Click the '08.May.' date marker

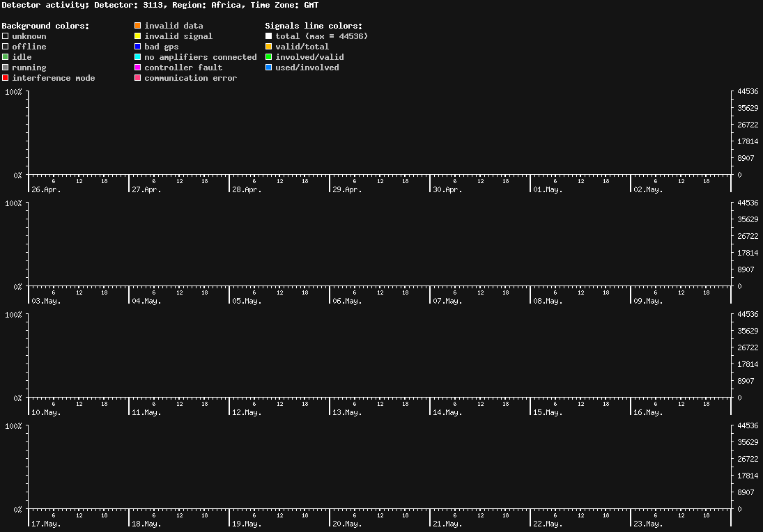pyautogui.click(x=548, y=301)
